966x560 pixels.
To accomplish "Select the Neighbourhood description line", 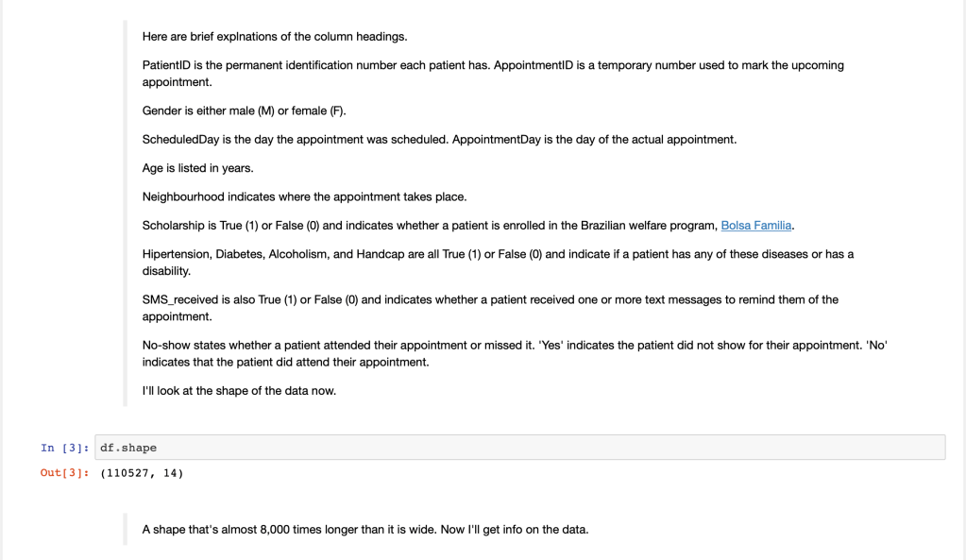I will point(304,197).
